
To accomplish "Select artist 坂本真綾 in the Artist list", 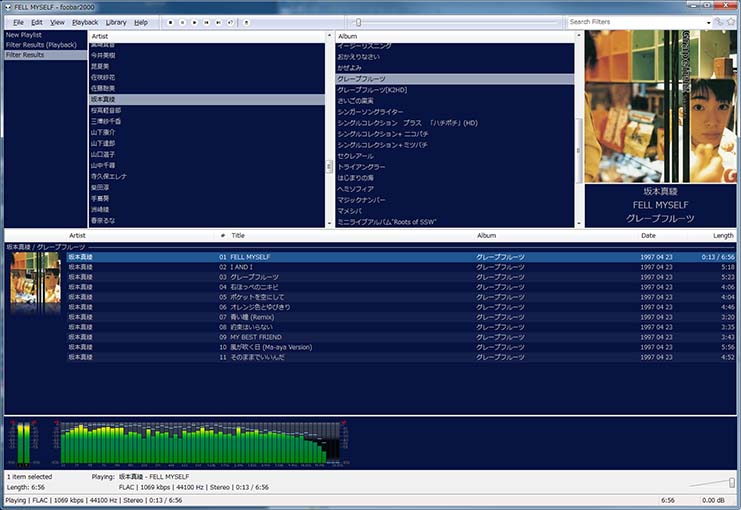I will pyautogui.click(x=207, y=99).
